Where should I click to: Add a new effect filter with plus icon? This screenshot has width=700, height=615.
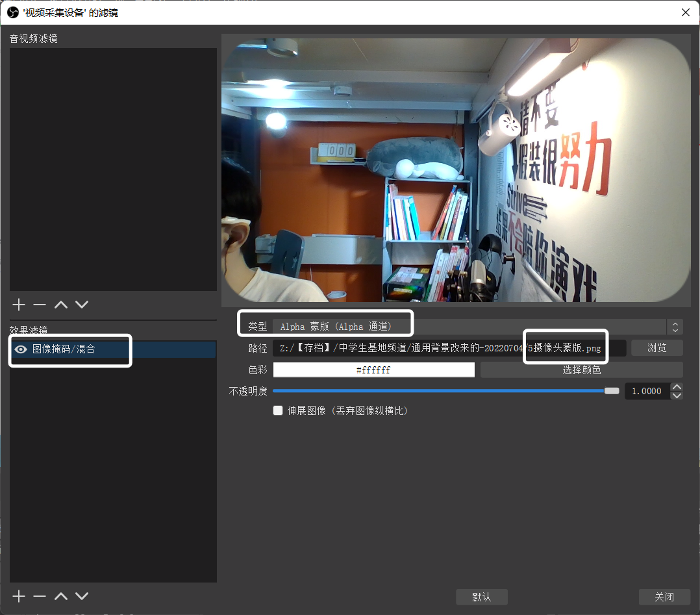(19, 596)
